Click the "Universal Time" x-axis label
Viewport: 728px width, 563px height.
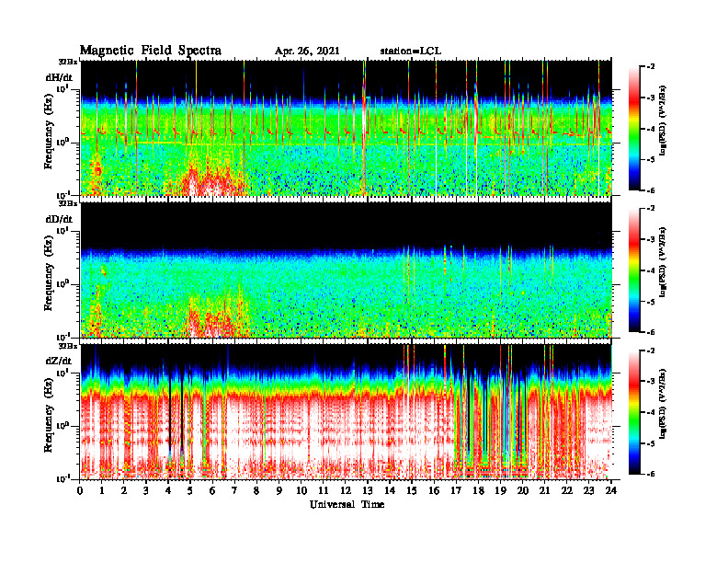pyautogui.click(x=347, y=504)
